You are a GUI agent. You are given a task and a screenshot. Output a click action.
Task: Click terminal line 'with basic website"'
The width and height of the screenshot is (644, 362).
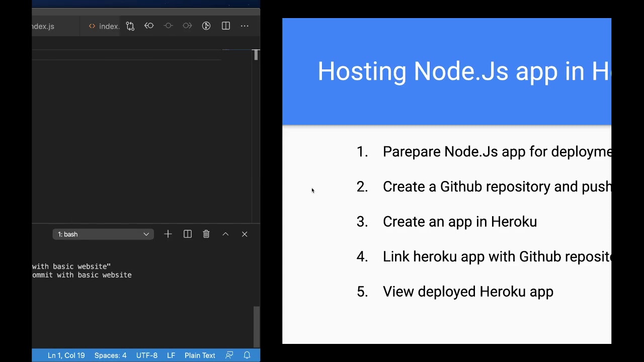click(71, 266)
